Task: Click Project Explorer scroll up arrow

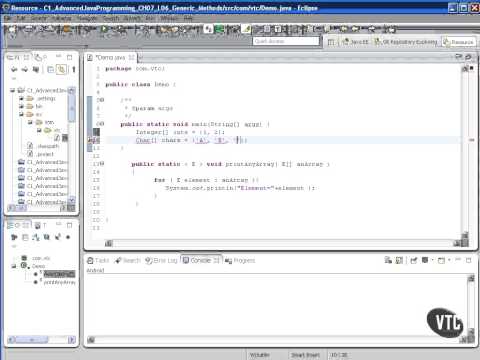Action: (x=71, y=90)
